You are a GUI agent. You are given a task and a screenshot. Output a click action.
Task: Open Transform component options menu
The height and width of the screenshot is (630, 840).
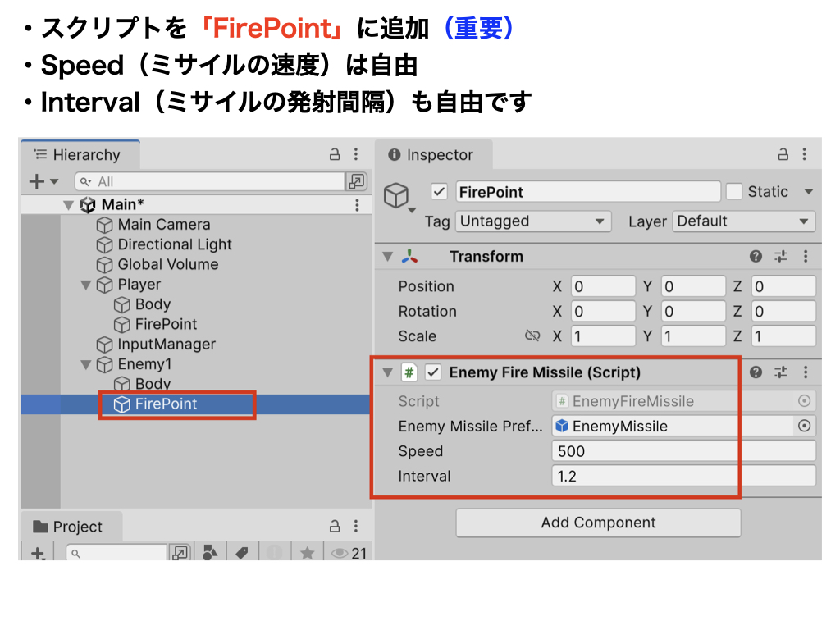pyautogui.click(x=806, y=257)
